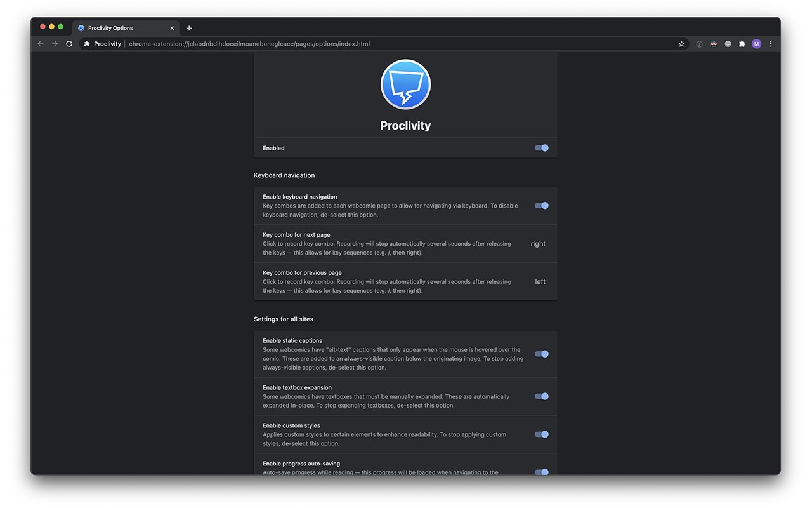Record next page key combo 'right'

pyautogui.click(x=538, y=244)
